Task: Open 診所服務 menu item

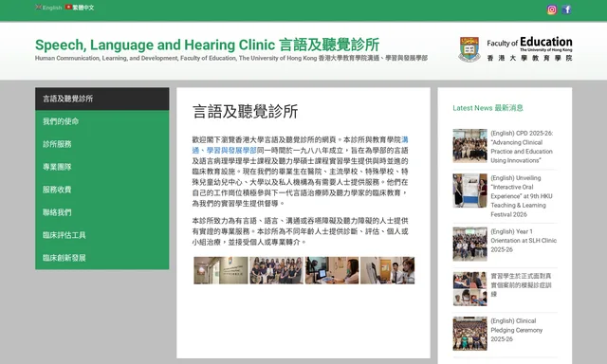Action: coord(102,144)
